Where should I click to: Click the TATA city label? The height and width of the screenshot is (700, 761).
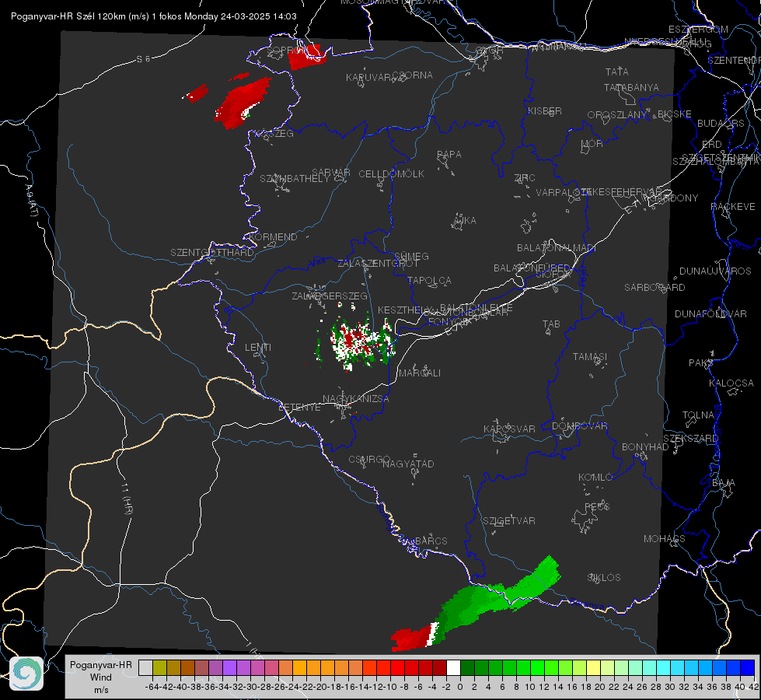tap(617, 72)
